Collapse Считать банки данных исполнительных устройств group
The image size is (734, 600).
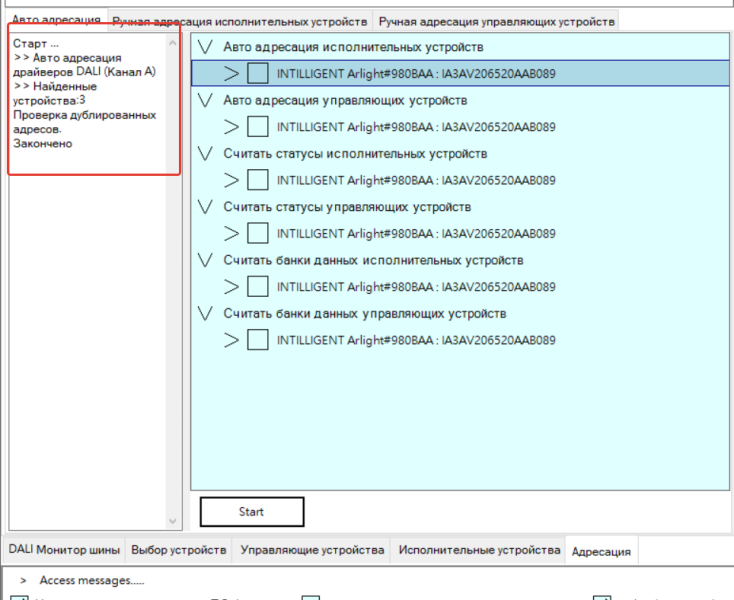point(205,260)
